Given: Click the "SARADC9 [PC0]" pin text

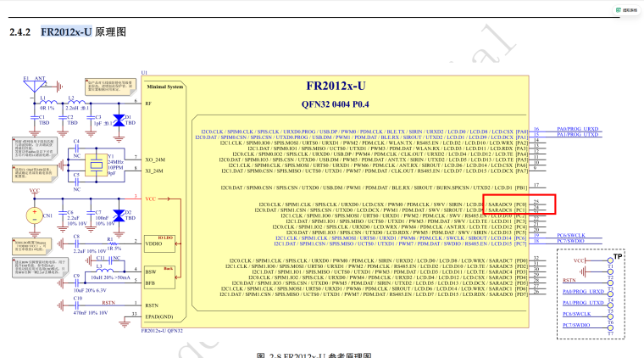Looking at the screenshot, I should [508, 204].
